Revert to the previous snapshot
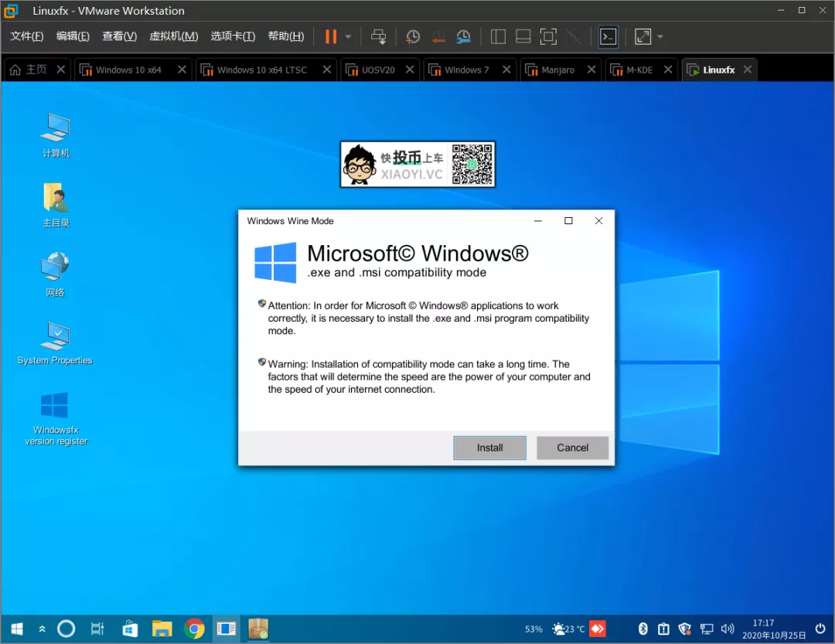Image resolution: width=835 pixels, height=644 pixels. [438, 36]
